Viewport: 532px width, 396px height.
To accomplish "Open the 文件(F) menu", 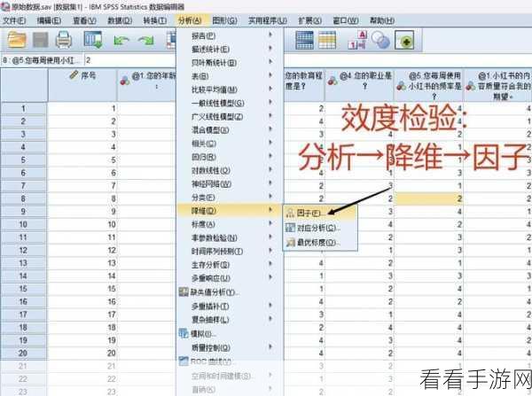I will (x=14, y=20).
